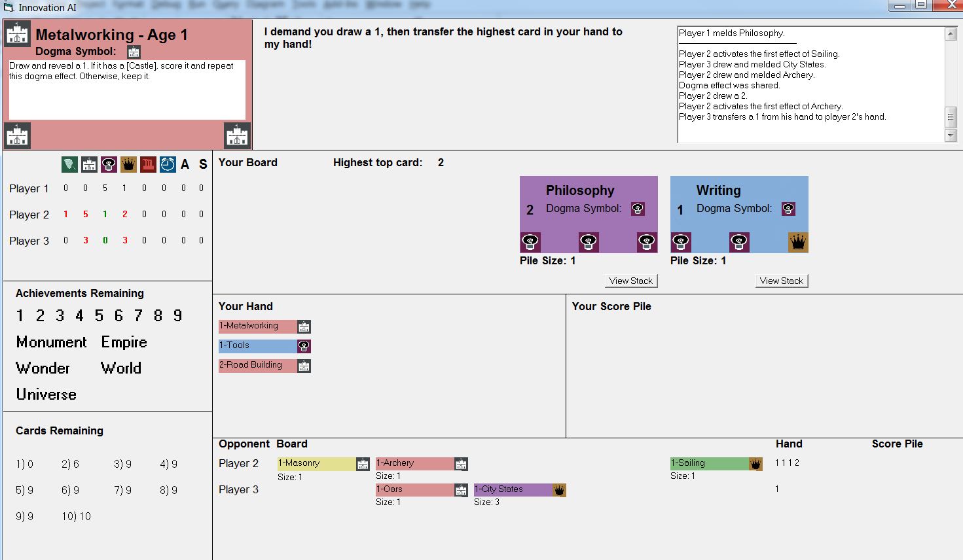Image resolution: width=963 pixels, height=560 pixels.
Task: Select Metalworking card in your hand
Action: tap(257, 326)
